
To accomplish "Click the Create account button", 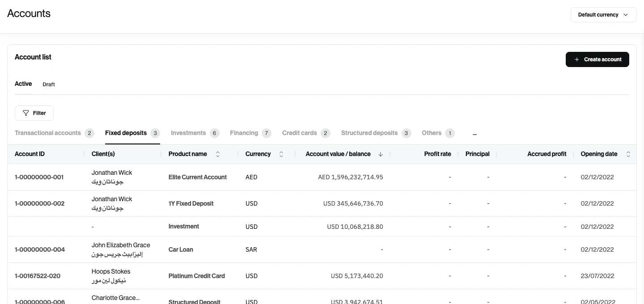I will (x=597, y=59).
